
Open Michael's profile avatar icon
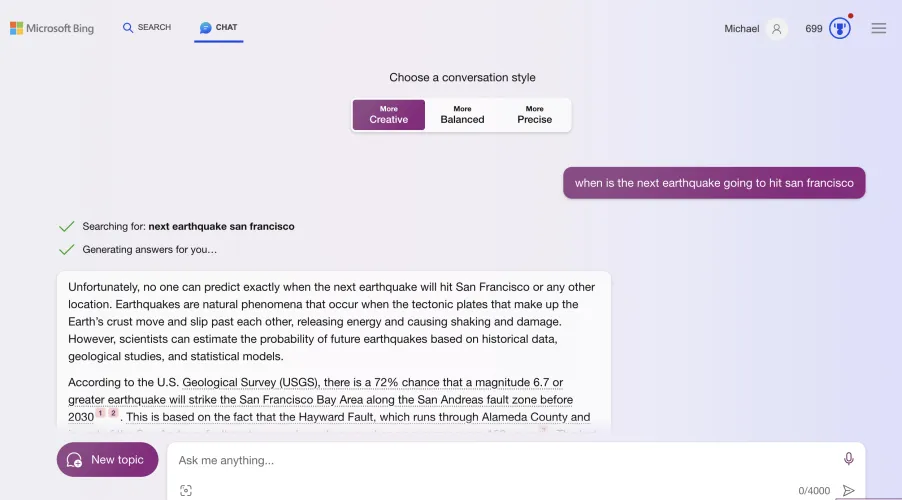(777, 29)
